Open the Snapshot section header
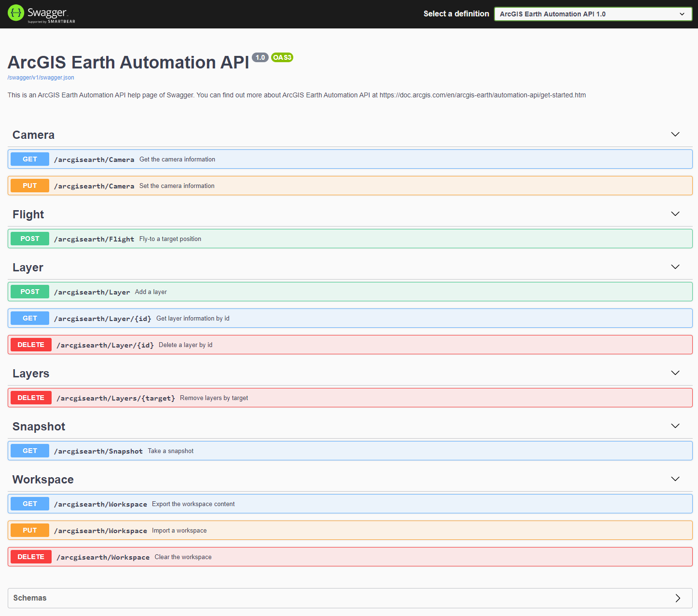Screen dimensions: 698x616 click(39, 426)
